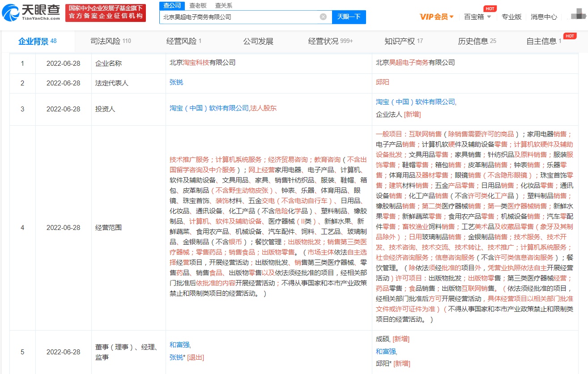Switch to 司法风险 tab
The height and width of the screenshot is (374, 588).
click(x=111, y=41)
